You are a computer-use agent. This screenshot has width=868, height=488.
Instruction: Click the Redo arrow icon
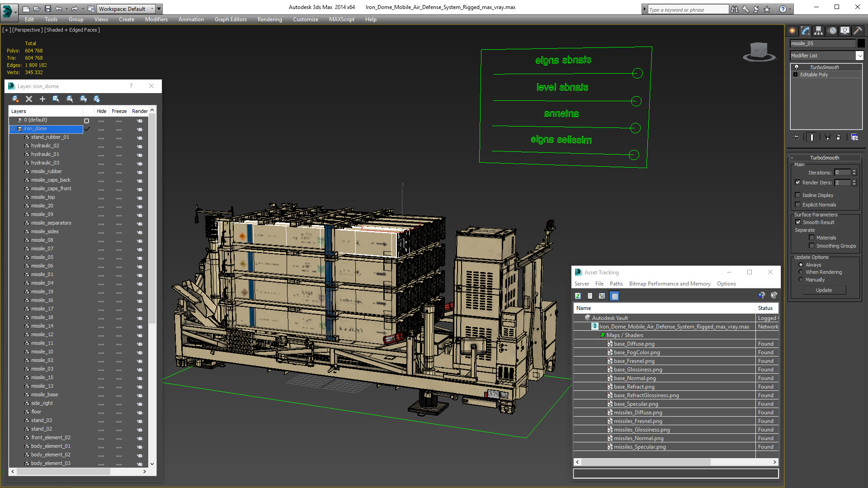74,9
